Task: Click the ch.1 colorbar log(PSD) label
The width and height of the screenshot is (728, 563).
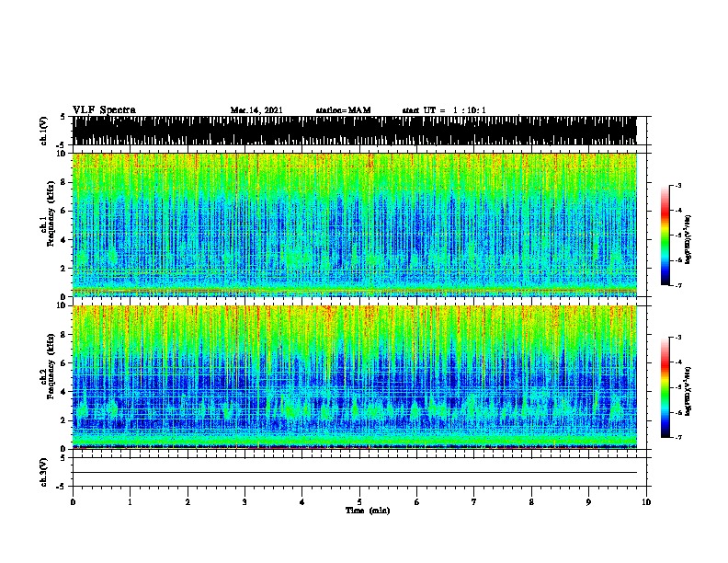Action: click(688, 239)
